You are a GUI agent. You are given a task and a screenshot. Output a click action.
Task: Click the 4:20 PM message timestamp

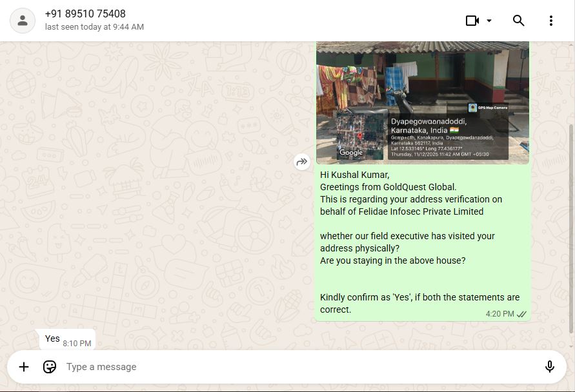tap(500, 314)
